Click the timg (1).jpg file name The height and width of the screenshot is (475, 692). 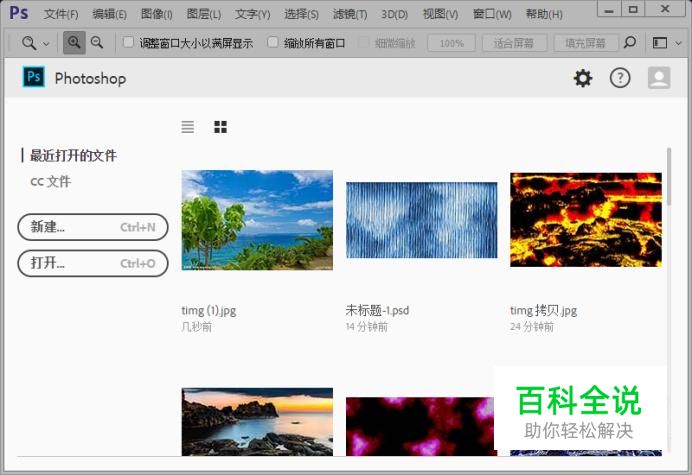pos(209,310)
